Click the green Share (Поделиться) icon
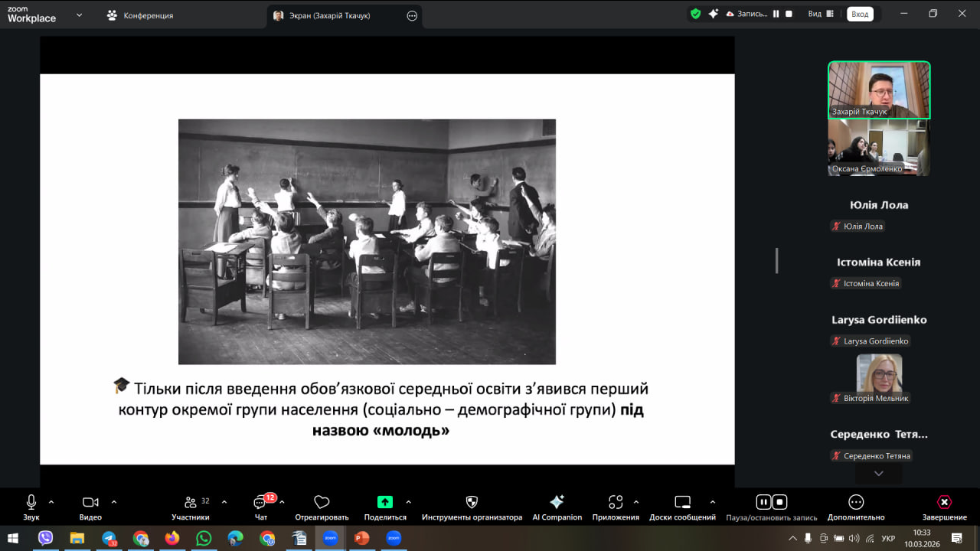The height and width of the screenshot is (551, 980). pyautogui.click(x=385, y=503)
